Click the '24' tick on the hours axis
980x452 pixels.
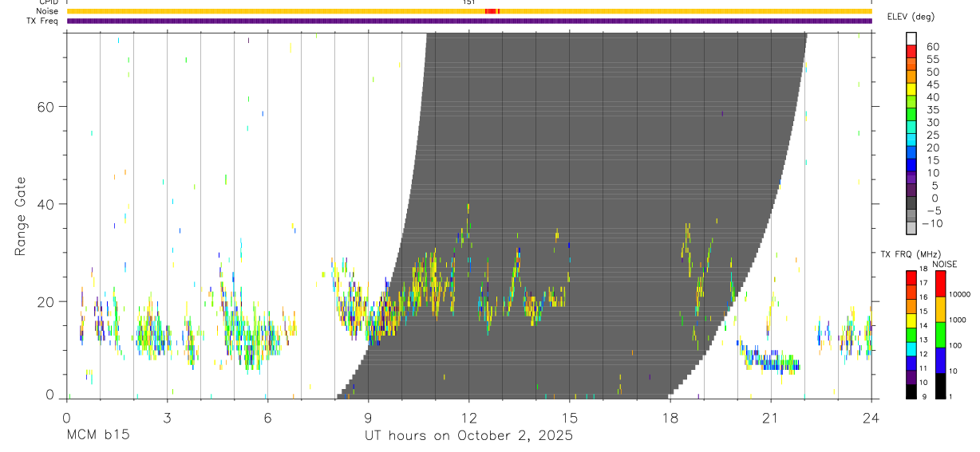[x=871, y=418]
